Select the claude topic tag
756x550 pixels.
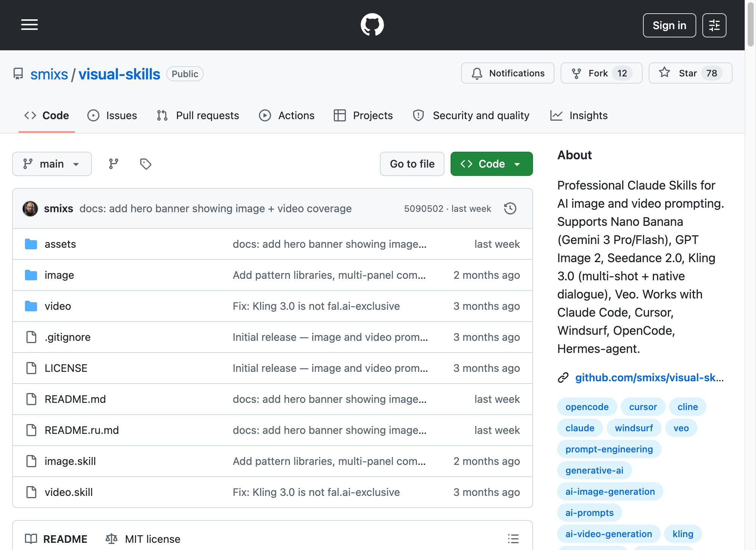[x=580, y=428]
